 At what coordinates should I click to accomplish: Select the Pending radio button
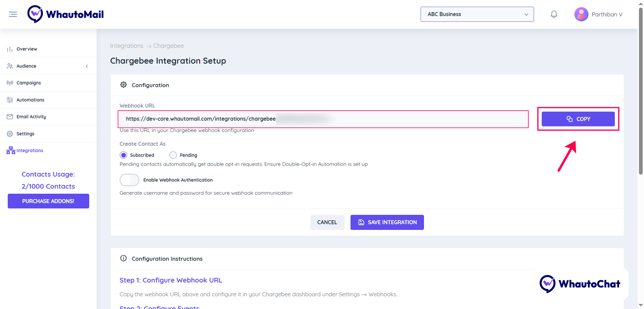tap(173, 155)
